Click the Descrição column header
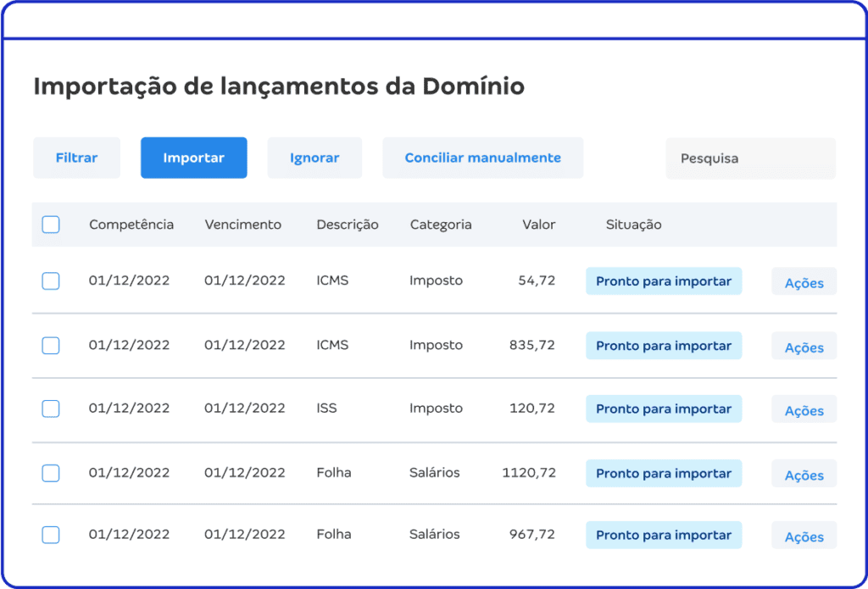 tap(348, 225)
